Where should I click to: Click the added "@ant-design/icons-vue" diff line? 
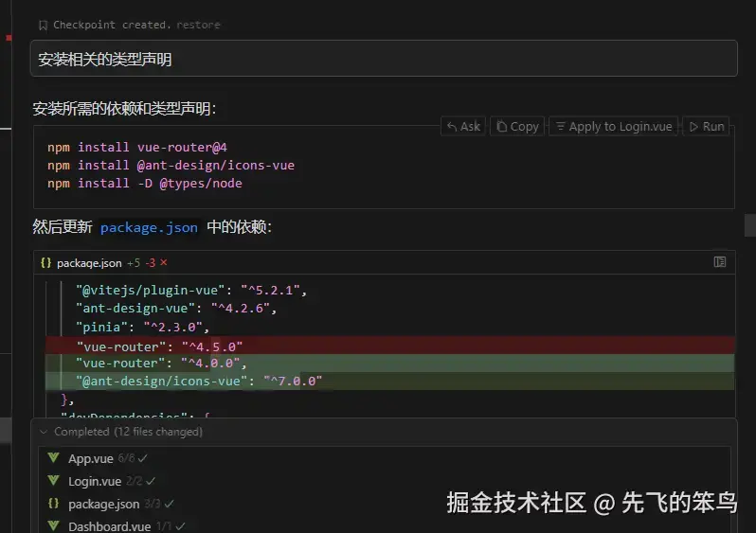pyautogui.click(x=390, y=381)
